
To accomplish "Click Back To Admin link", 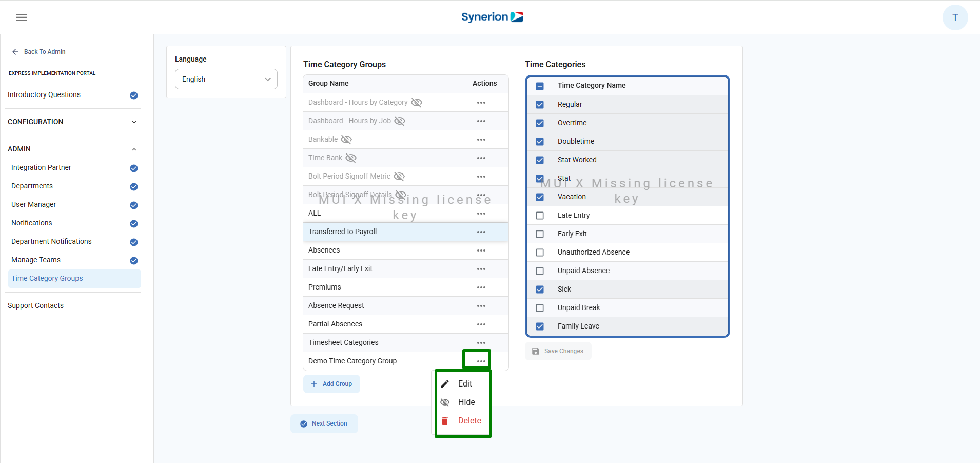I will tap(39, 52).
